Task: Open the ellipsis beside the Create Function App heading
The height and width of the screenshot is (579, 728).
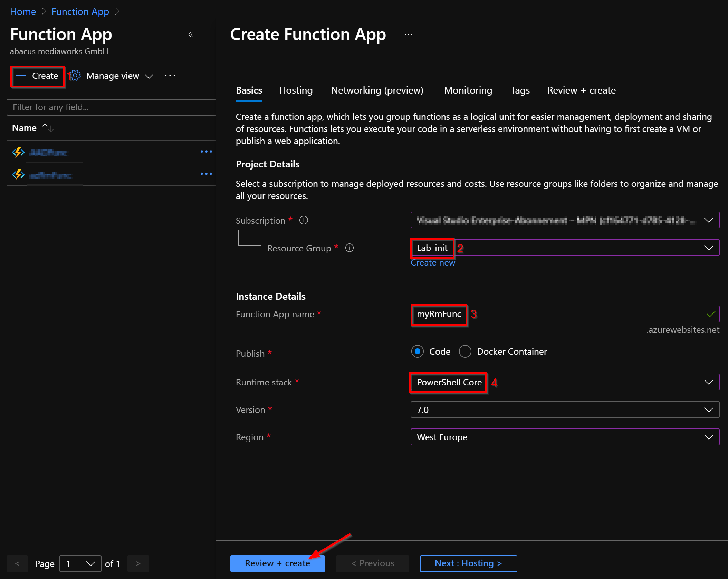Action: [x=409, y=34]
